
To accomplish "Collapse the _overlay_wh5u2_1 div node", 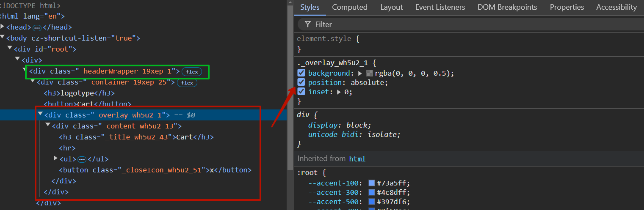I will click(x=40, y=114).
